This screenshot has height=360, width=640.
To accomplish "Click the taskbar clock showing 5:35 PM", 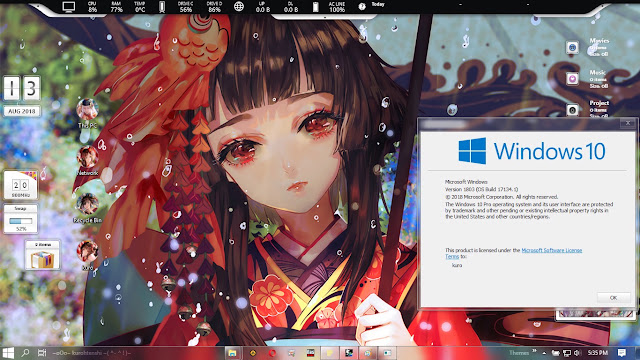I will (x=598, y=353).
